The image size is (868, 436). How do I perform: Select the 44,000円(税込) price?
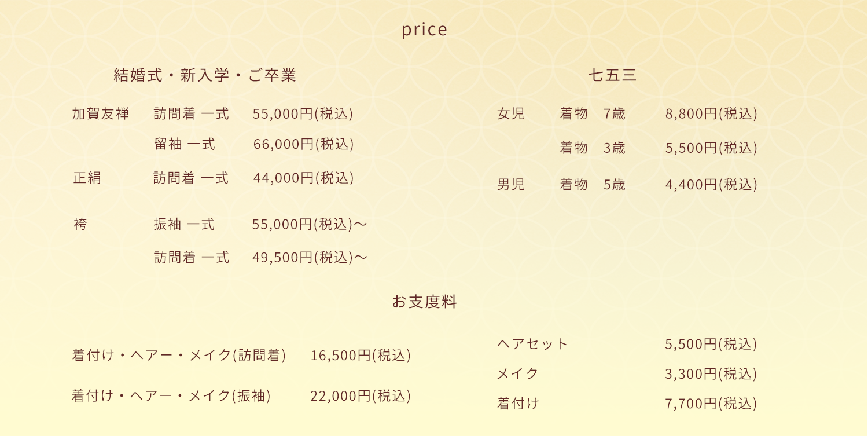pyautogui.click(x=303, y=178)
